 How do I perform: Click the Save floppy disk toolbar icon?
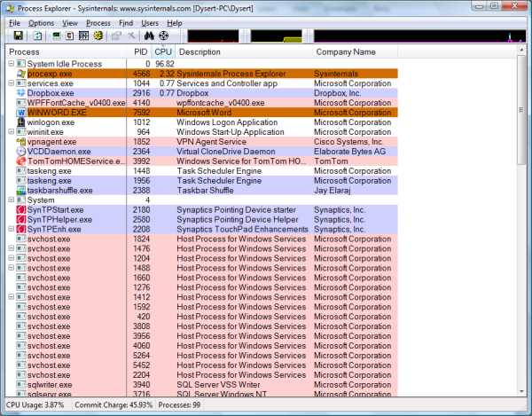coord(18,35)
